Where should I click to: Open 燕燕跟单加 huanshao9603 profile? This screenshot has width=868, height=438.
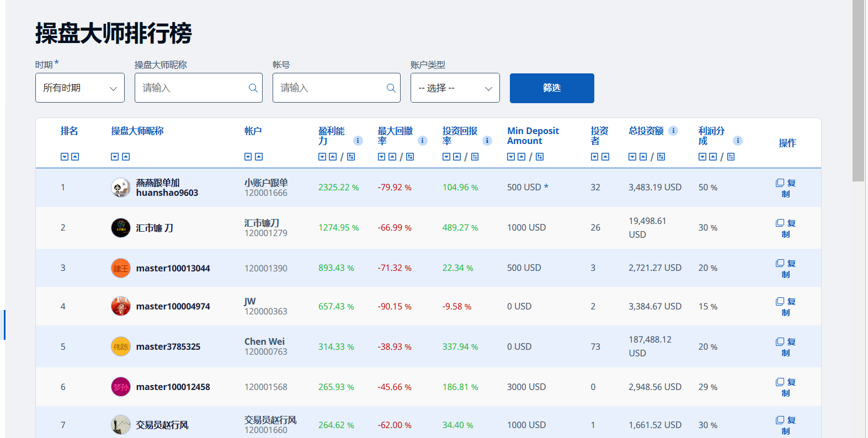[x=167, y=188]
